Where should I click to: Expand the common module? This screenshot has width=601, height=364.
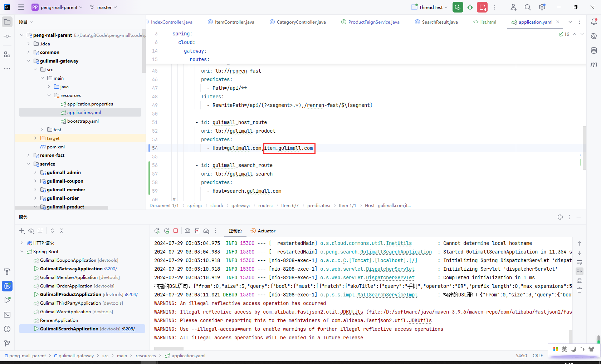[x=29, y=52]
